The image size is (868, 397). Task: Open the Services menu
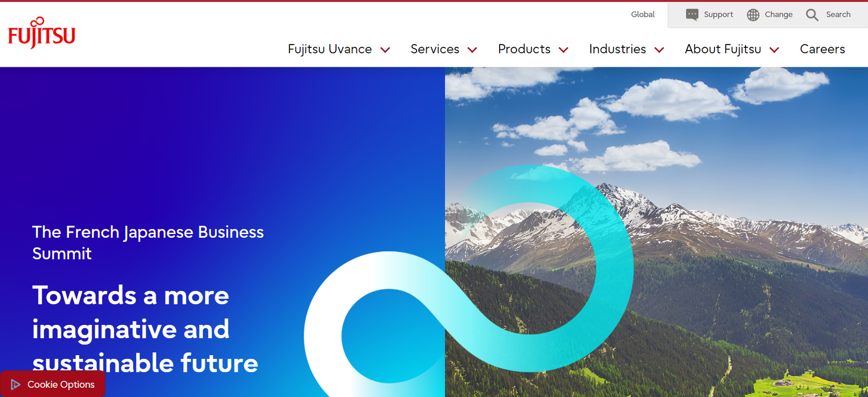pyautogui.click(x=435, y=49)
